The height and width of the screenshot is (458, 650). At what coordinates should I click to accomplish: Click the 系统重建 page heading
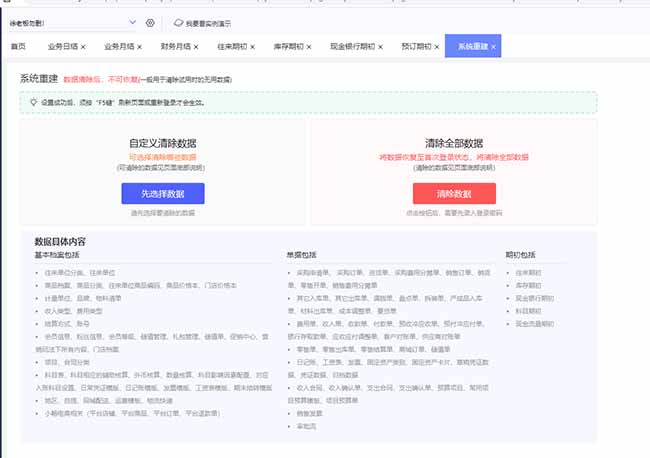39,78
